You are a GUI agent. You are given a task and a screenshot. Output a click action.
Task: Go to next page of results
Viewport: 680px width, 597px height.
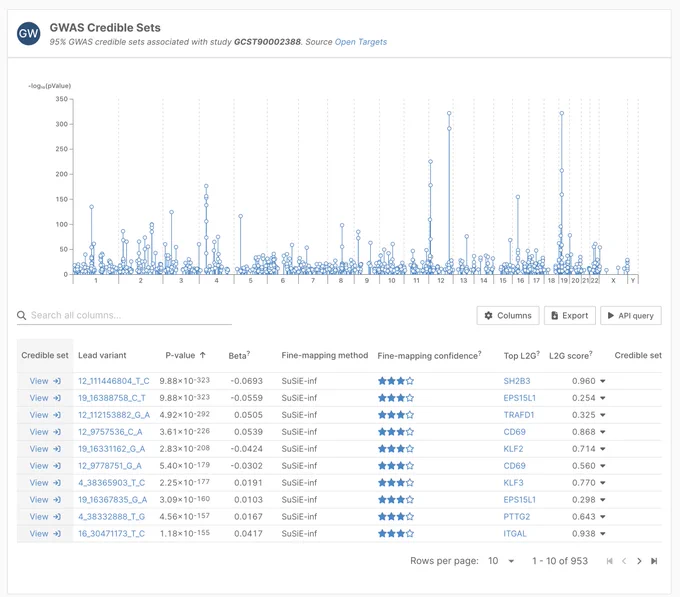click(639, 561)
